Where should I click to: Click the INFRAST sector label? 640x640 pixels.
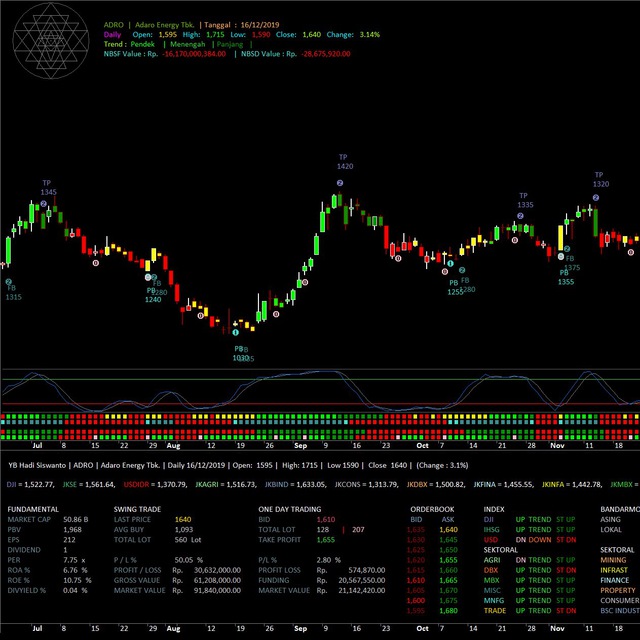click(x=614, y=570)
